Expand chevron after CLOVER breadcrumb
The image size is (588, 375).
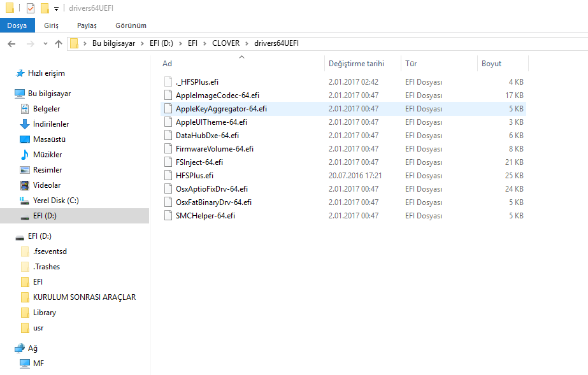coord(247,43)
